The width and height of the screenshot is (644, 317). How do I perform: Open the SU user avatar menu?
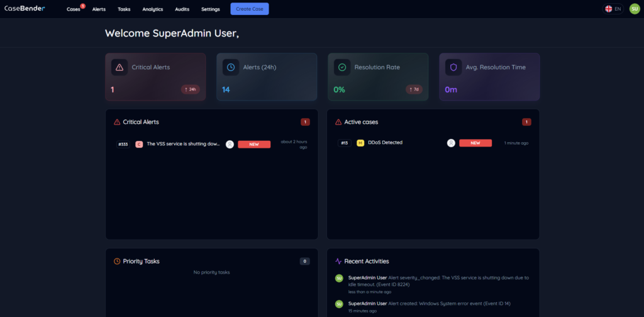click(634, 9)
